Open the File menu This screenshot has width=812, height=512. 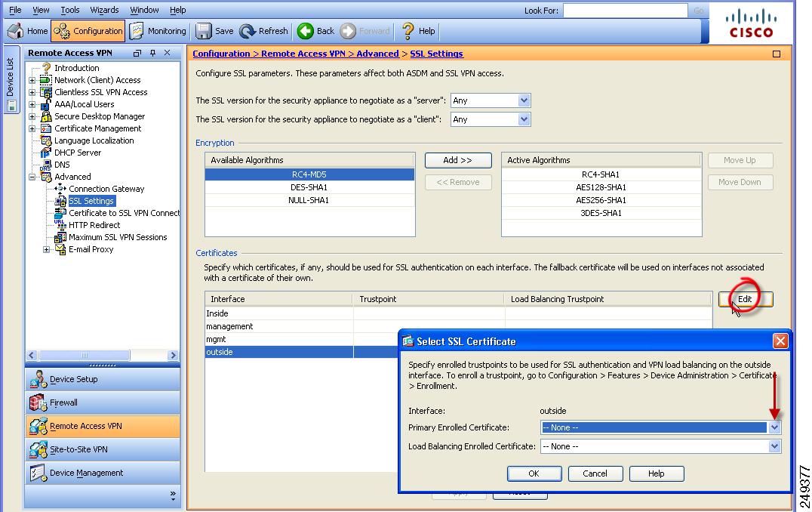pyautogui.click(x=16, y=10)
